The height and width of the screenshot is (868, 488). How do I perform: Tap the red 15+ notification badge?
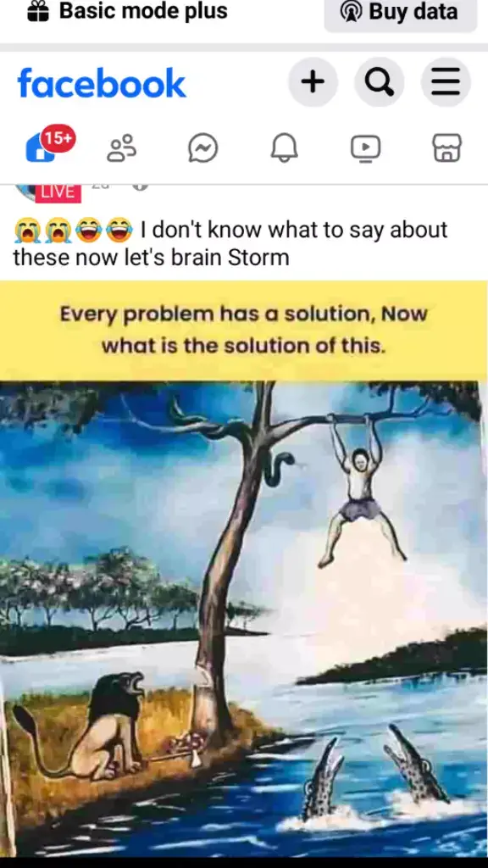coord(58,139)
